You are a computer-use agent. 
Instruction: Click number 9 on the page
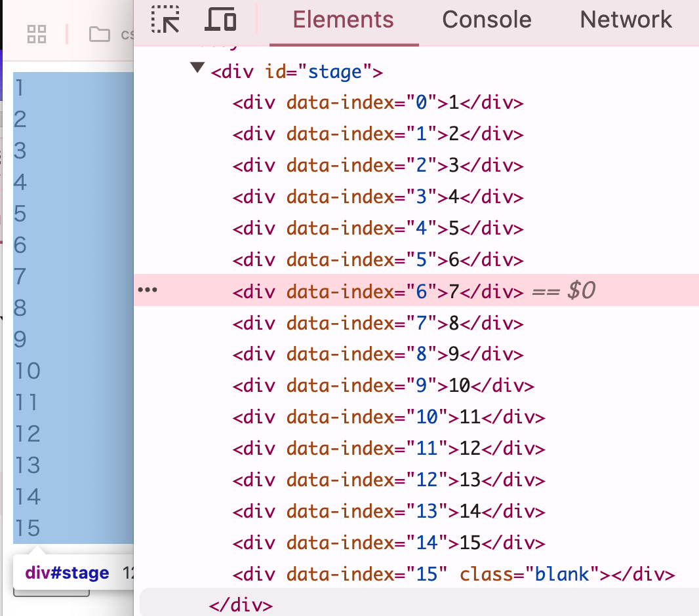(x=20, y=339)
